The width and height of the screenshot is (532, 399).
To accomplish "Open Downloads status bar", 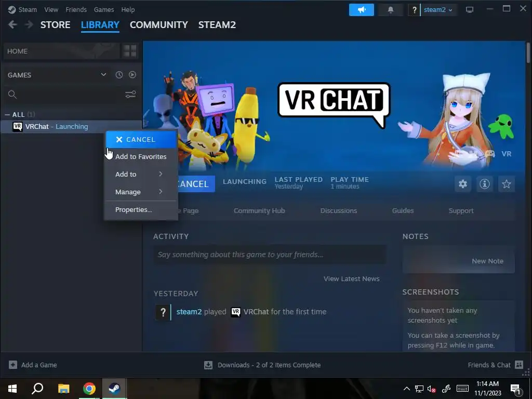I will coord(262,365).
